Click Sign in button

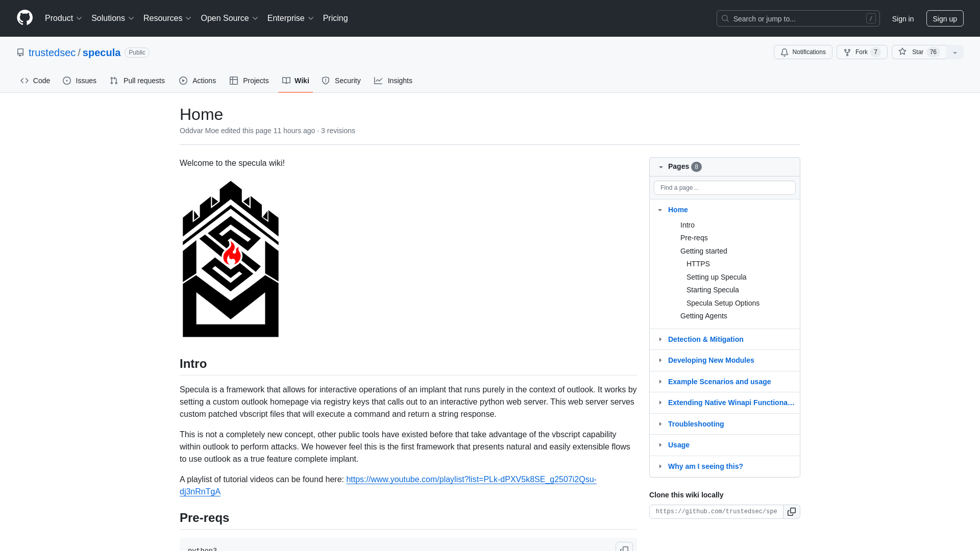coord(902,18)
